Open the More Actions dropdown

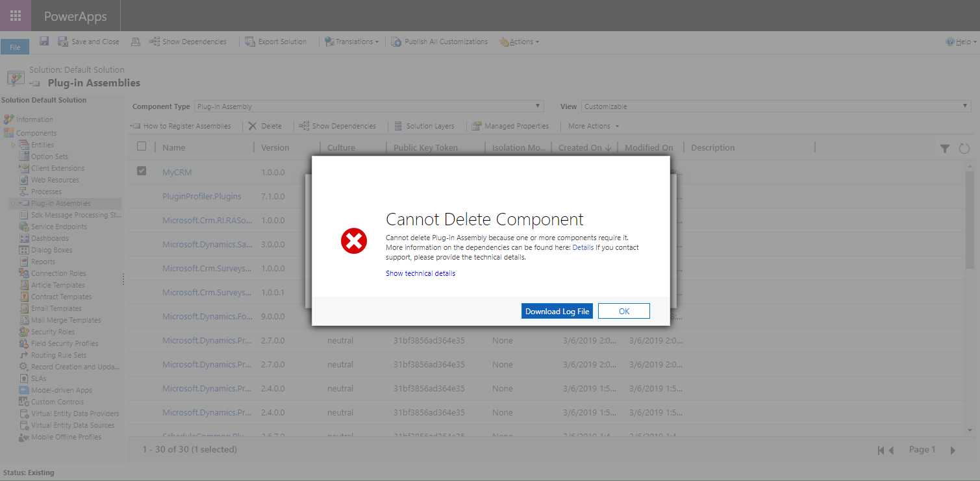point(594,126)
